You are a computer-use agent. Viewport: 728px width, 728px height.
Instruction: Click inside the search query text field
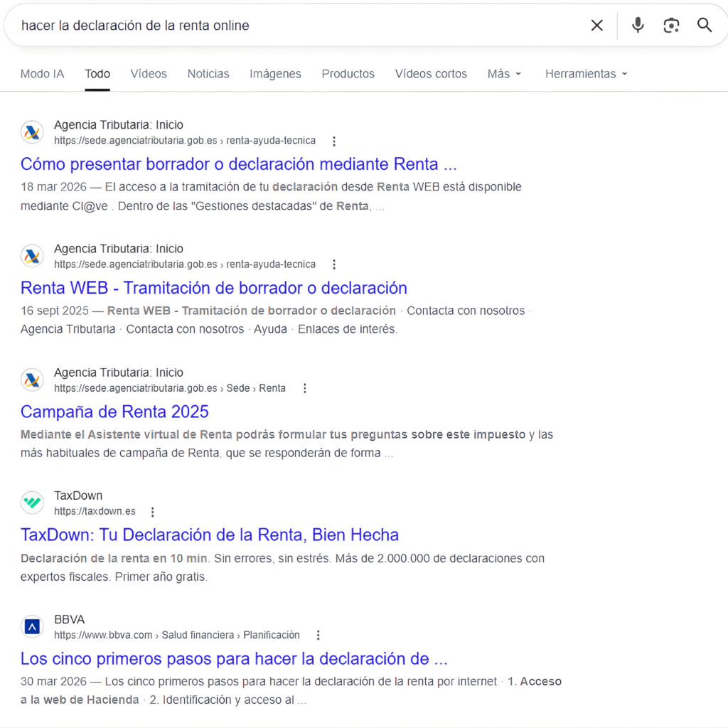297,26
